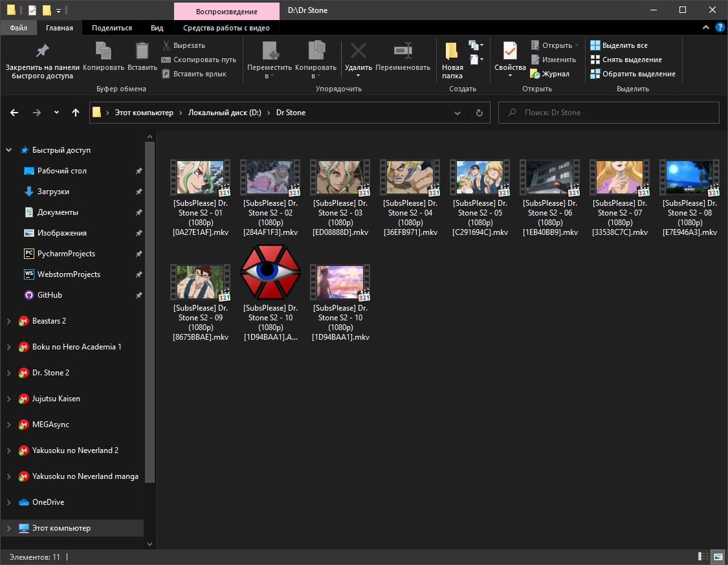Open Копировать в copy-to button
The width and height of the screenshot is (728, 565).
pos(316,60)
